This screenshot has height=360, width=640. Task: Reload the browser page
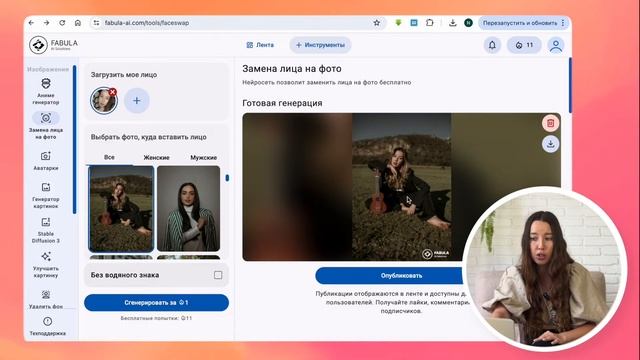coord(62,23)
